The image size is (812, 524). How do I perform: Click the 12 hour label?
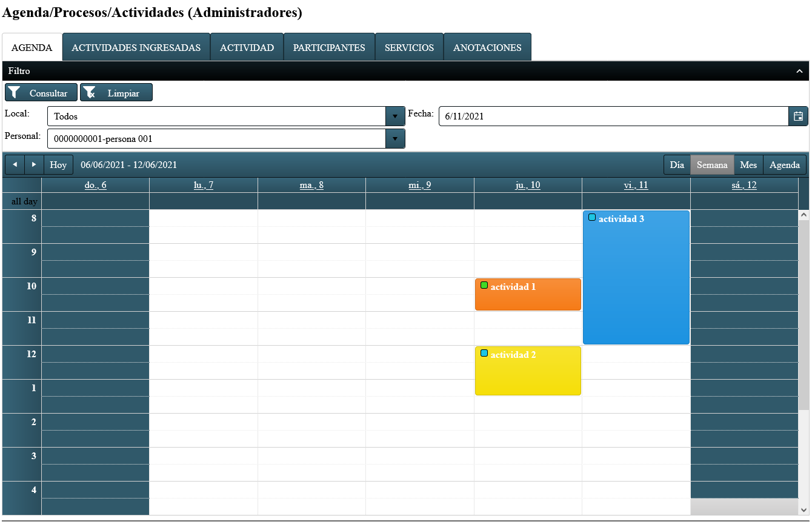point(32,354)
